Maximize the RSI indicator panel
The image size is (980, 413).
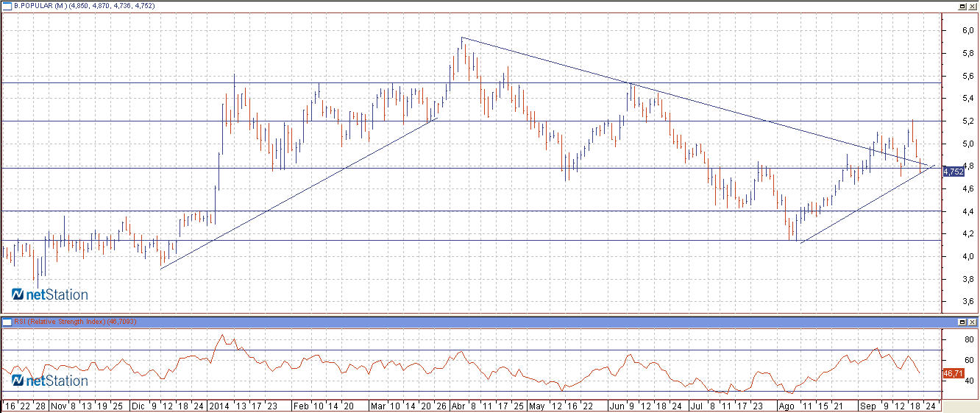pyautogui.click(x=962, y=322)
